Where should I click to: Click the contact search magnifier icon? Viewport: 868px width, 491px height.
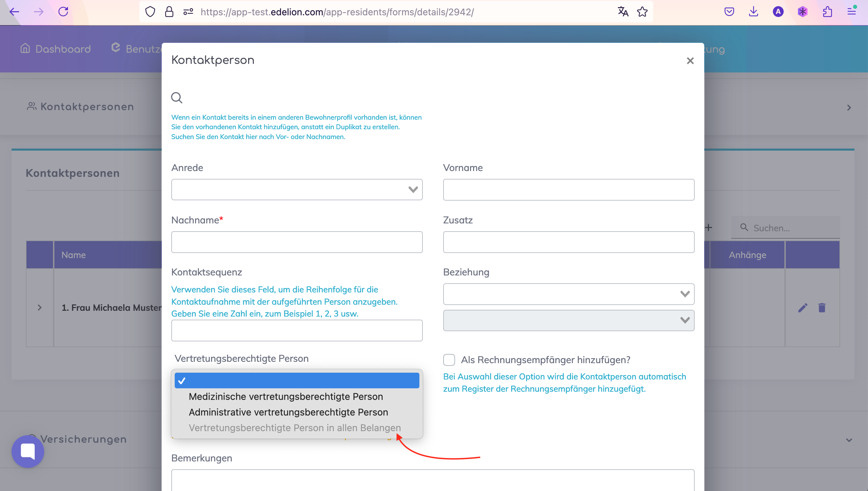point(177,98)
